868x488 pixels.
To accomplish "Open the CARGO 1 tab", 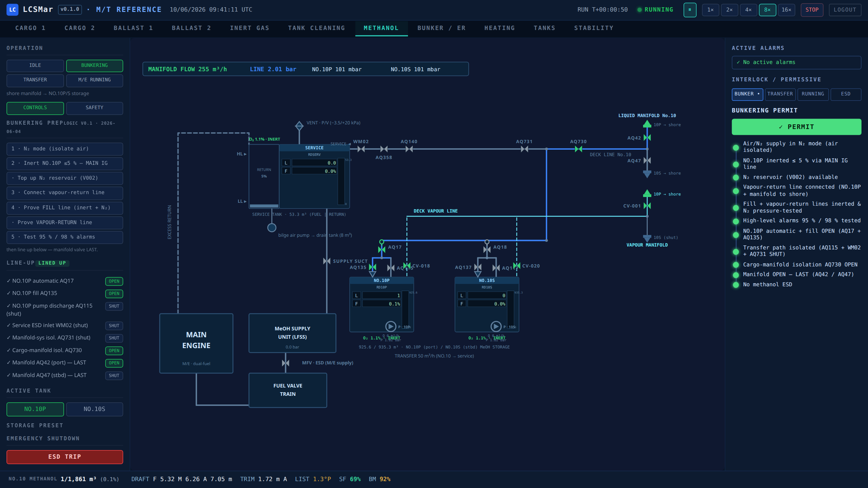I will [30, 28].
